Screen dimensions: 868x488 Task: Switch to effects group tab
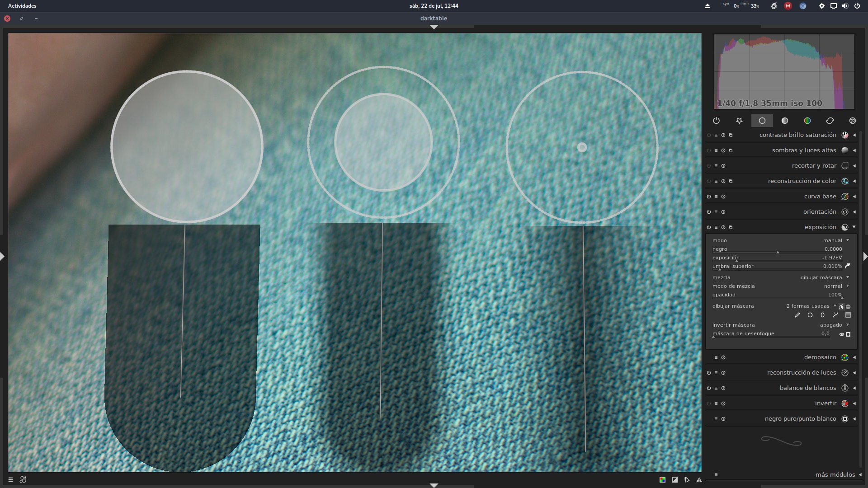tap(853, 121)
